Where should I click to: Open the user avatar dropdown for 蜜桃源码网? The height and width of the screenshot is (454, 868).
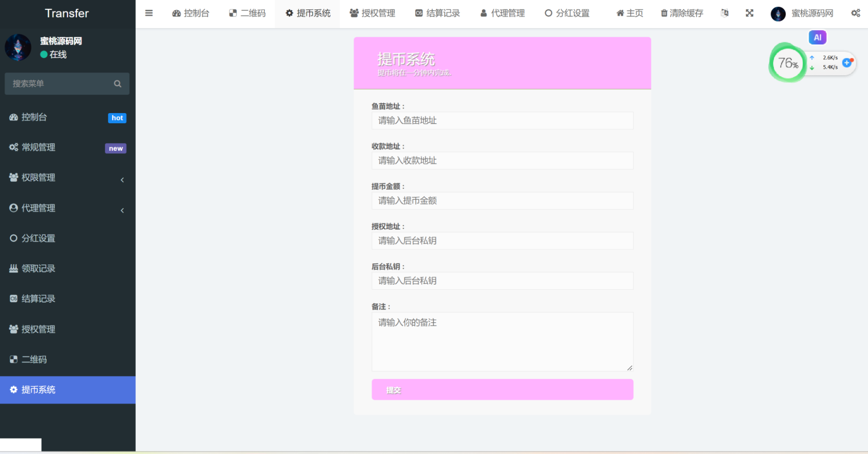click(778, 13)
